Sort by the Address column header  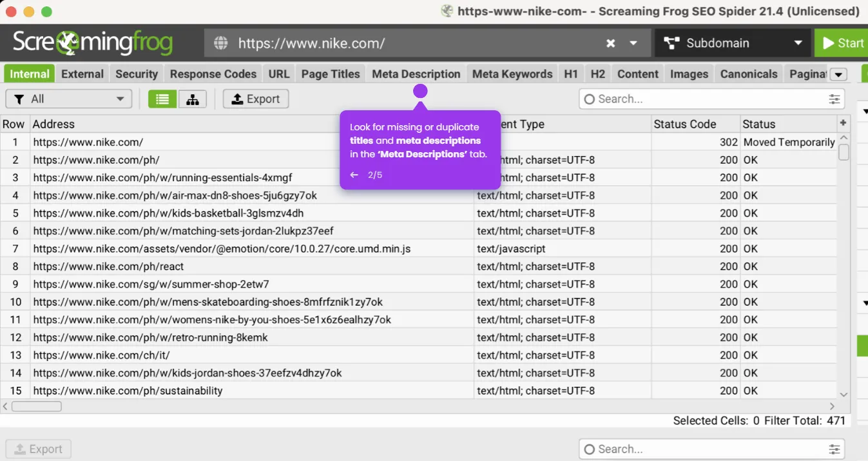pos(251,124)
